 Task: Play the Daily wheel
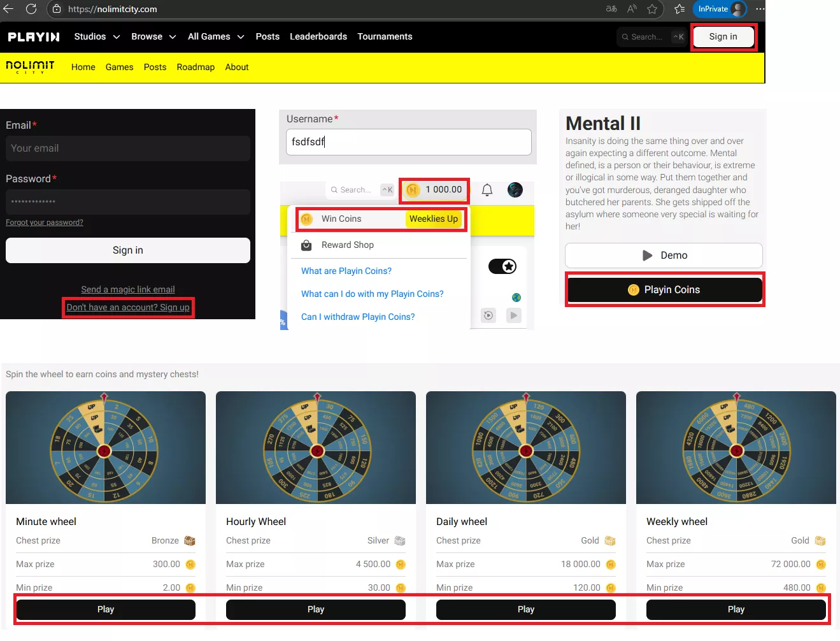[x=526, y=610]
